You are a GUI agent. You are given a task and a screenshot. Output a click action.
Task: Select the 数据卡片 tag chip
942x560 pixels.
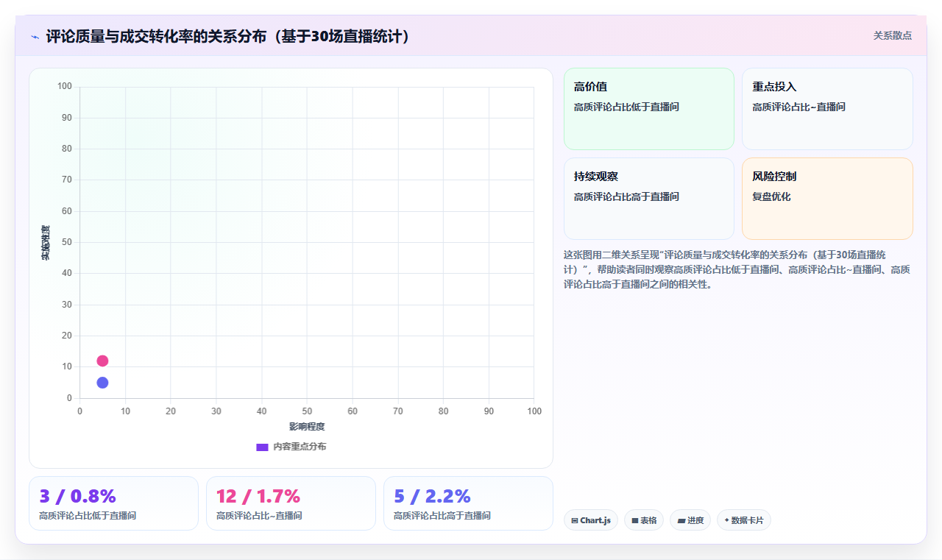point(744,520)
